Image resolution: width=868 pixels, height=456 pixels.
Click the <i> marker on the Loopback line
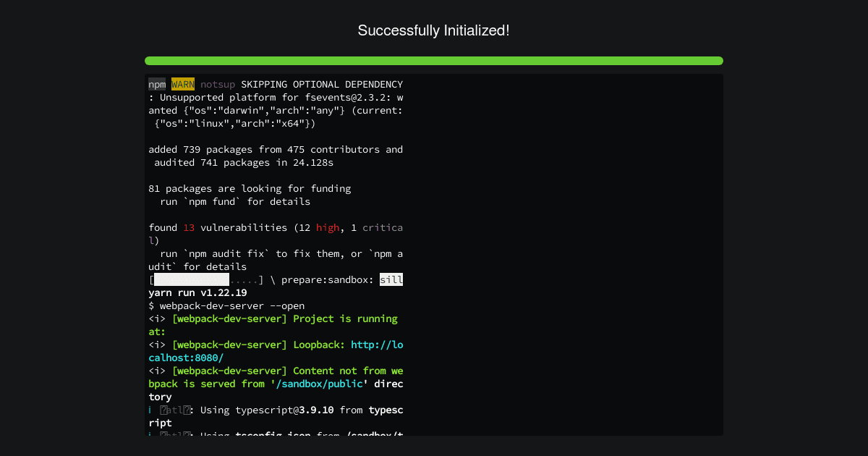156,345
